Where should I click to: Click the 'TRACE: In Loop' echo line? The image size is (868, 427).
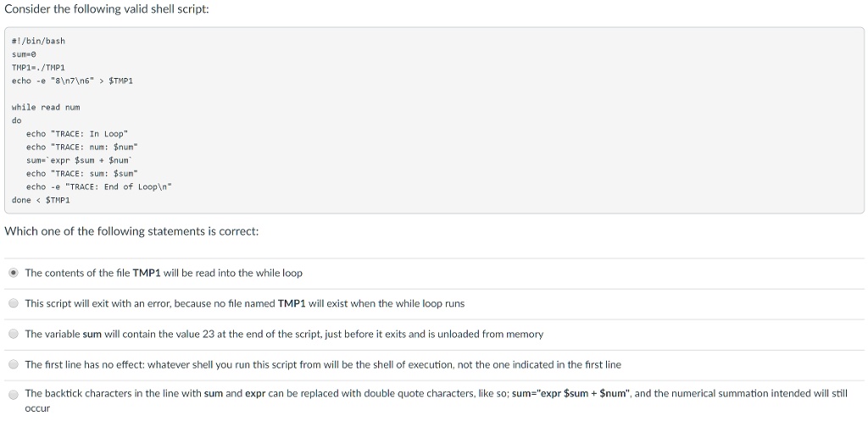[x=76, y=134]
